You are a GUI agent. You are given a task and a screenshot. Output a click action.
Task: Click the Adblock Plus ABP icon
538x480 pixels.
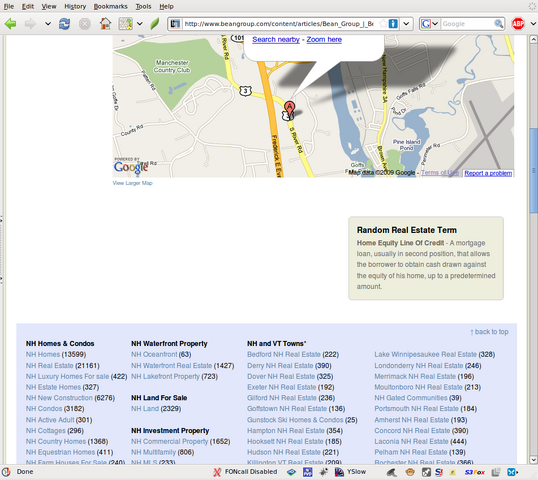518,24
